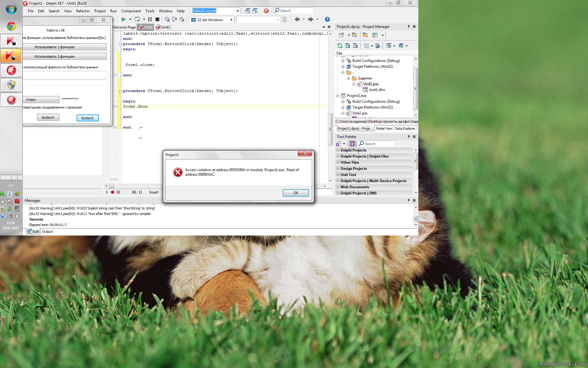Collapse the Button4Click procedure fold marker
Screen dimensions: 588x368
121,44
